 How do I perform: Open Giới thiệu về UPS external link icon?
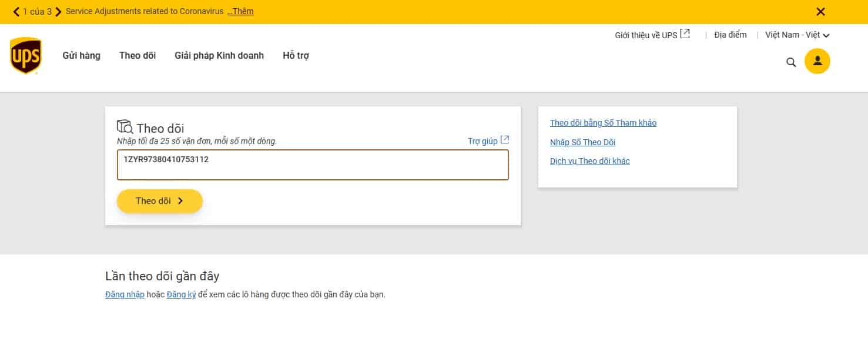point(685,32)
